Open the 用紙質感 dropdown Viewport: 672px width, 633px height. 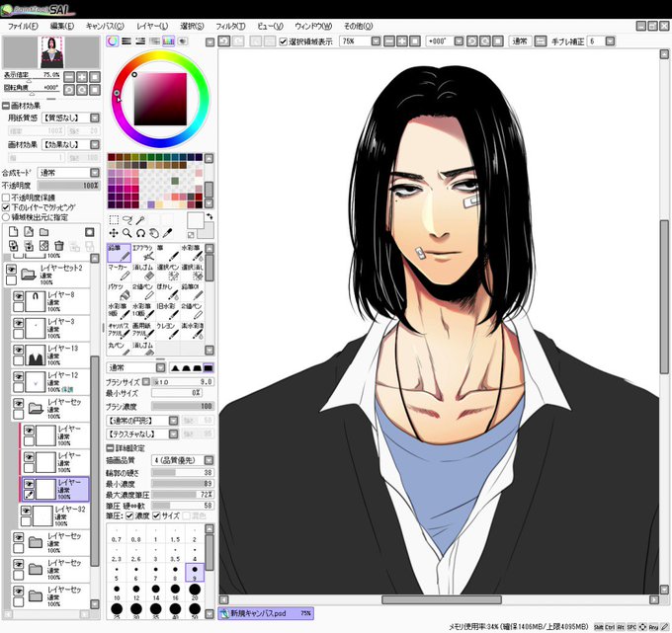coord(95,118)
